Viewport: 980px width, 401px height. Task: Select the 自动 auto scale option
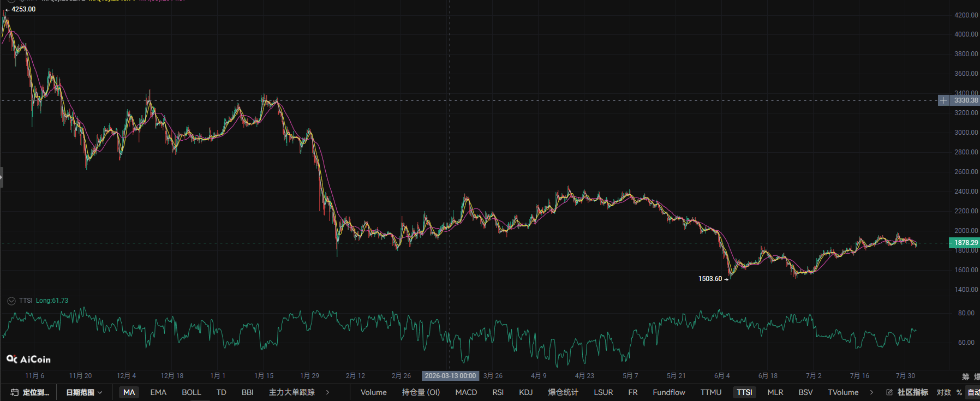point(973,392)
